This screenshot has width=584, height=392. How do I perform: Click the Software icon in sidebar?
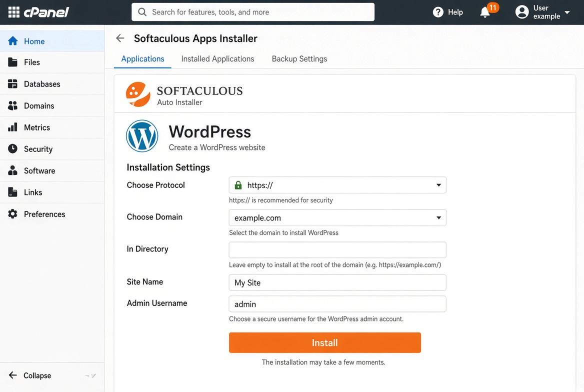click(12, 170)
